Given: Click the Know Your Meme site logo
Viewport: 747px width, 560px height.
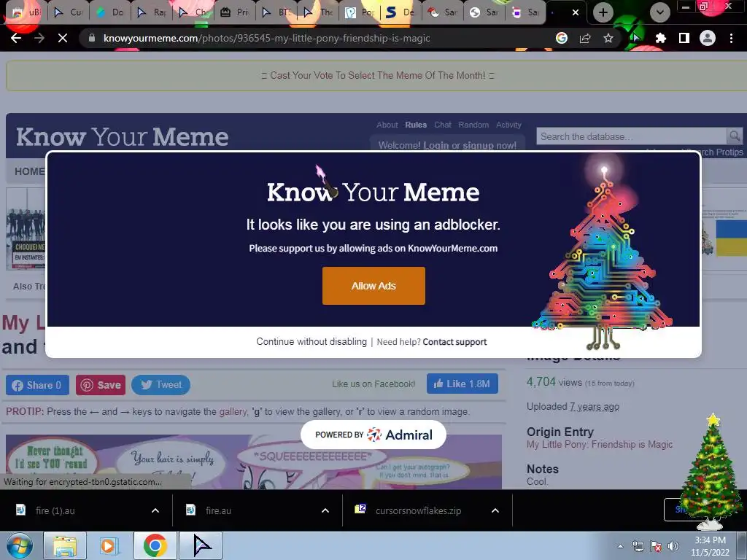Looking at the screenshot, I should 123,137.
